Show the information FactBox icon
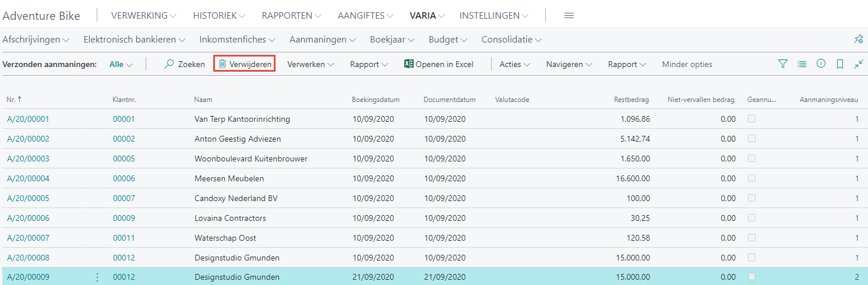The width and height of the screenshot is (868, 285). tap(821, 64)
